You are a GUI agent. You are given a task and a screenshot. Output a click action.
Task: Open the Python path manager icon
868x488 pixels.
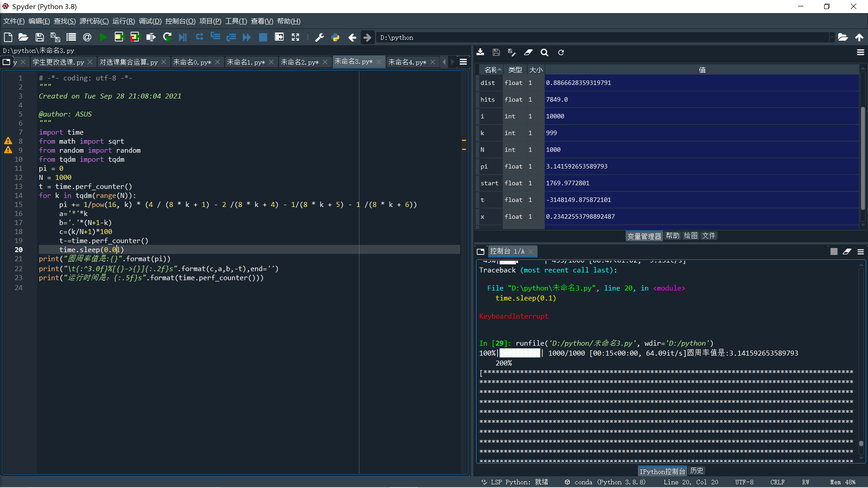pyautogui.click(x=335, y=38)
